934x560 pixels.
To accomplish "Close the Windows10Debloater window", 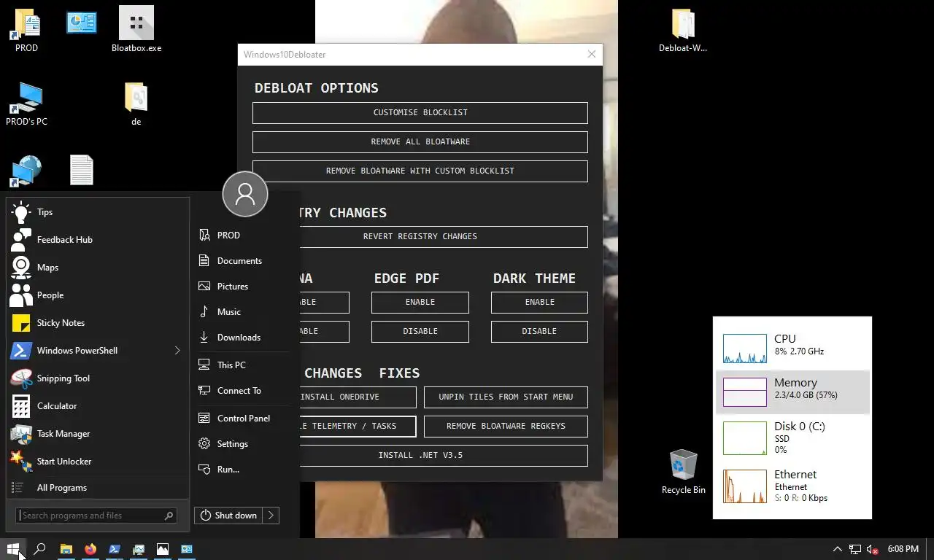I will click(592, 55).
